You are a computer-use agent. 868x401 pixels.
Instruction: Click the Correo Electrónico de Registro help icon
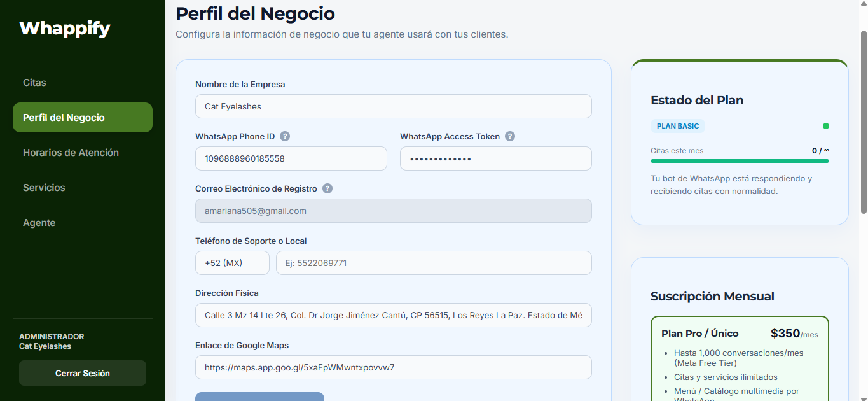pos(327,188)
